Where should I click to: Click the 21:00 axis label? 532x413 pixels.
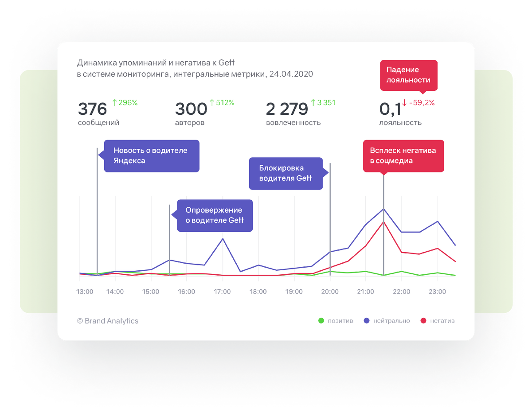click(365, 292)
